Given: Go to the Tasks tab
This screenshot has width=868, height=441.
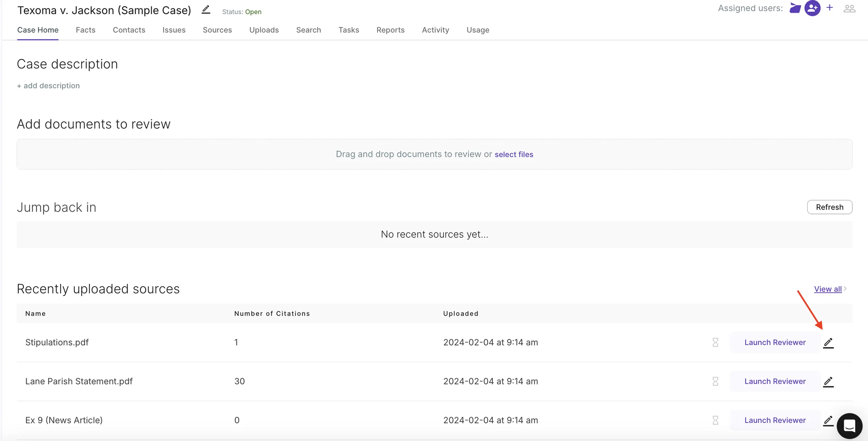Looking at the screenshot, I should click(348, 30).
